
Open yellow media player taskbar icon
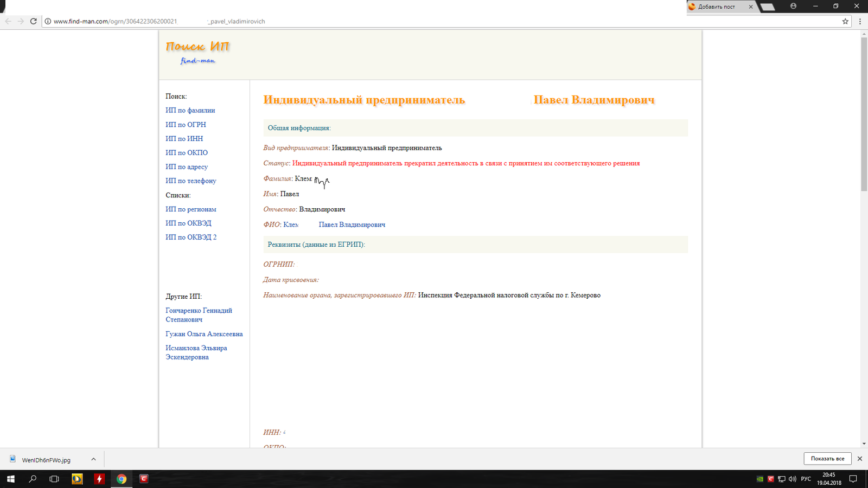tap(77, 479)
